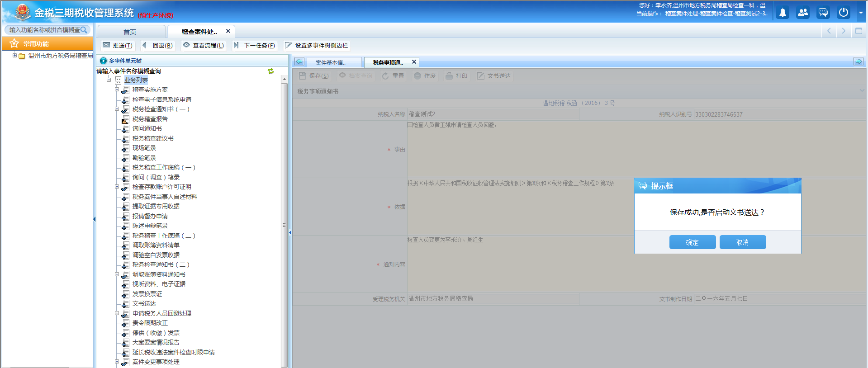The width and height of the screenshot is (868, 368).
Task: Click the 检查电子信息系统申请 document icon
Action: tap(125, 99)
